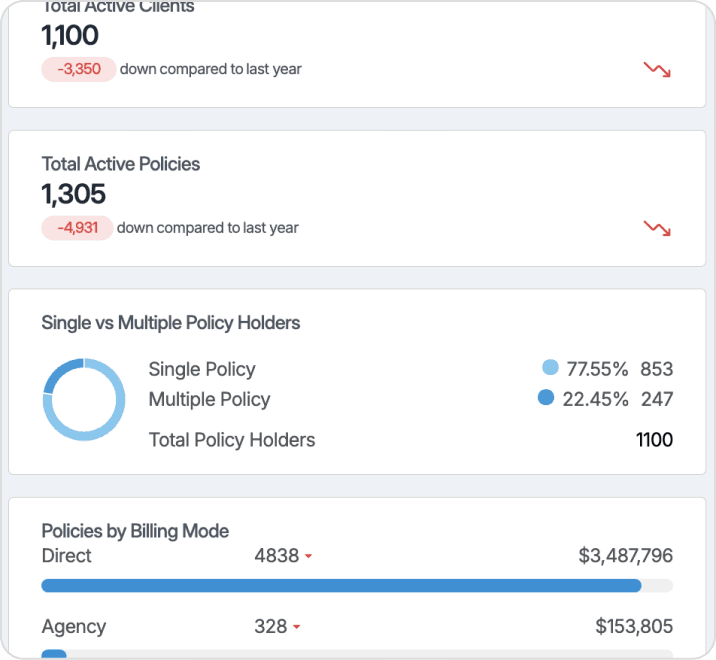Screen dimensions: 716x660
Task: Click the Agency billing amount $153,805
Action: click(x=633, y=627)
